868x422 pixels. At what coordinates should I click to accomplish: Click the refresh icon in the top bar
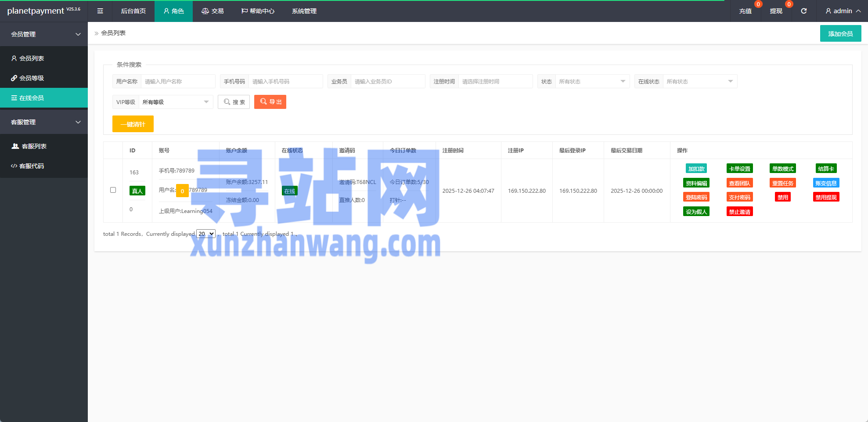[x=804, y=11]
